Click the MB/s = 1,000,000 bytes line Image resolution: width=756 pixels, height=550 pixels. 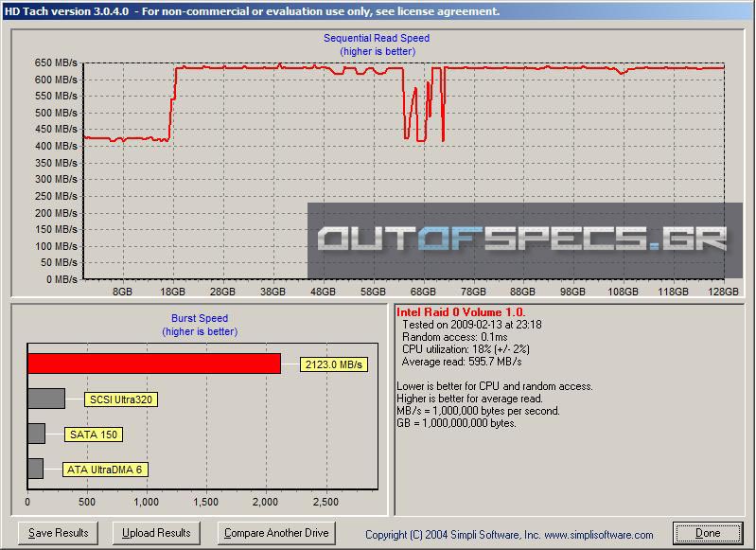[478, 411]
